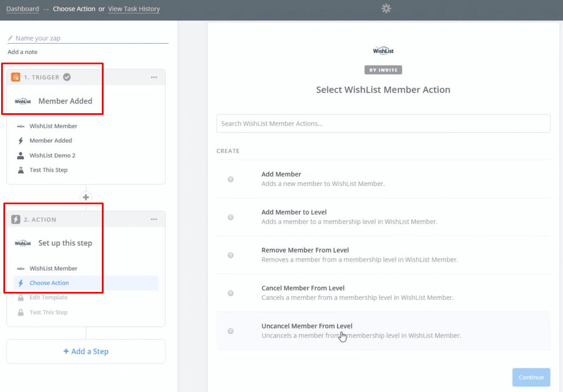563x392 pixels.
Task: Open the Zapier loading snowflake logo
Action: pyautogui.click(x=386, y=9)
